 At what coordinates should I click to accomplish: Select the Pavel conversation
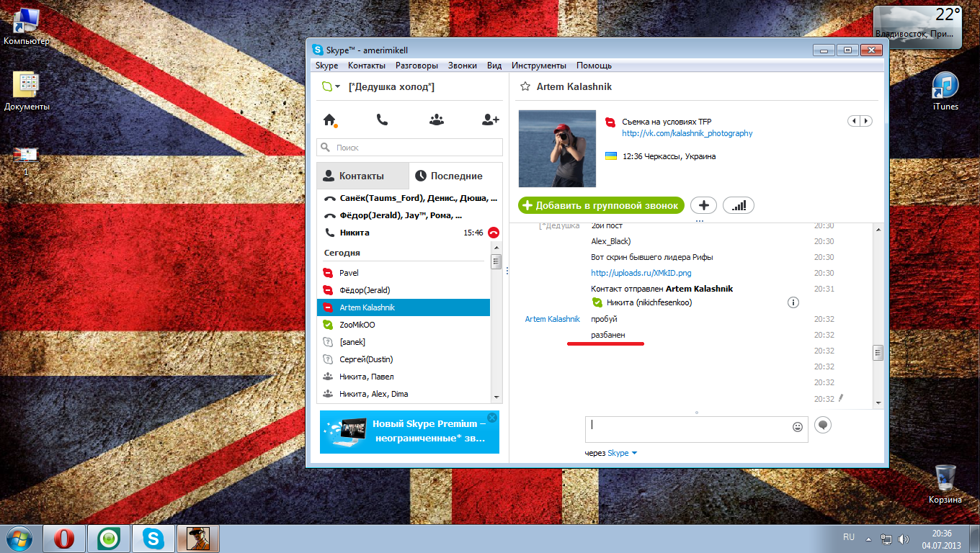[x=404, y=273]
